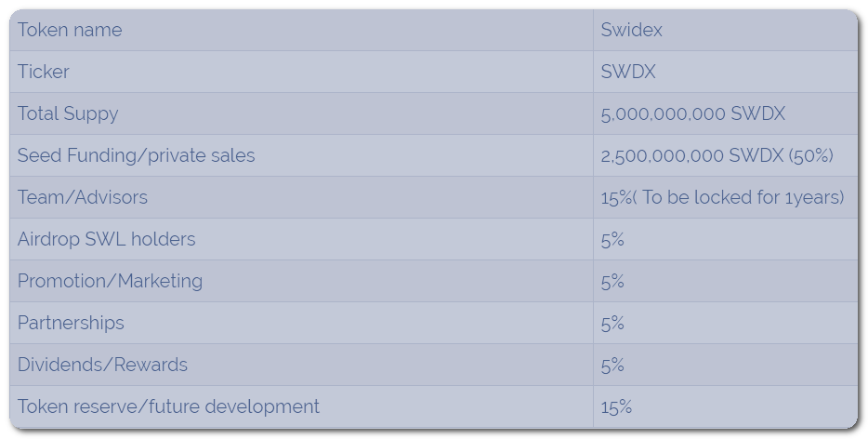Click the "Dividends/Rewards" label
Viewport: 868px width, 439px height.
tap(102, 365)
